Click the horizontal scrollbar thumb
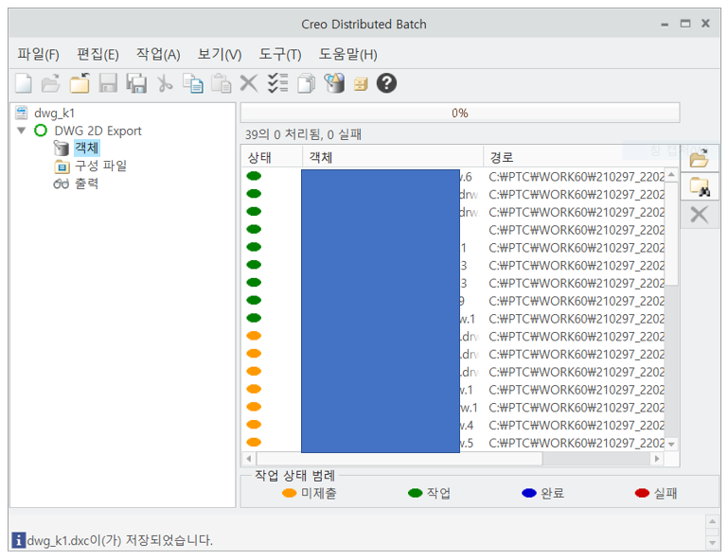Screen dimensions: 728x560 pyautogui.click(x=400, y=459)
